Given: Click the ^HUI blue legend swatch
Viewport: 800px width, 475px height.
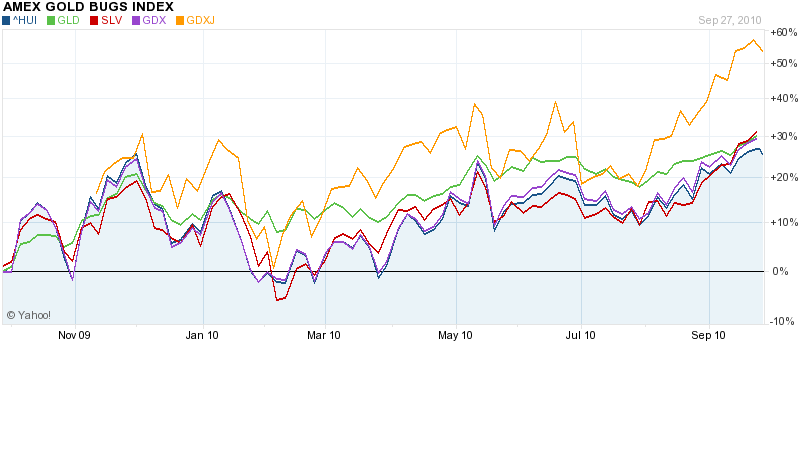Looking at the screenshot, I should (6, 21).
